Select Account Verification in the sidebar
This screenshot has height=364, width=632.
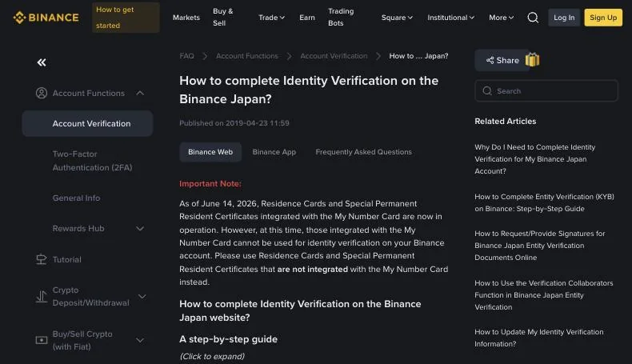(87, 124)
